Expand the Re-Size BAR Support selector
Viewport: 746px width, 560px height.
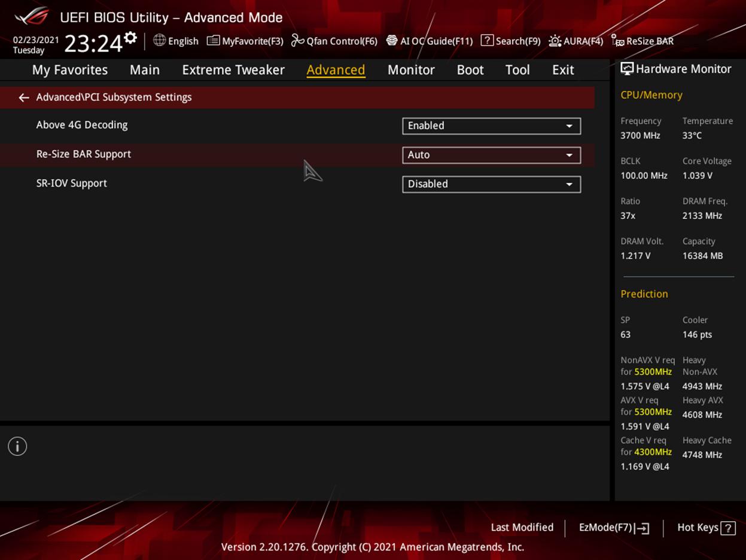coord(491,154)
